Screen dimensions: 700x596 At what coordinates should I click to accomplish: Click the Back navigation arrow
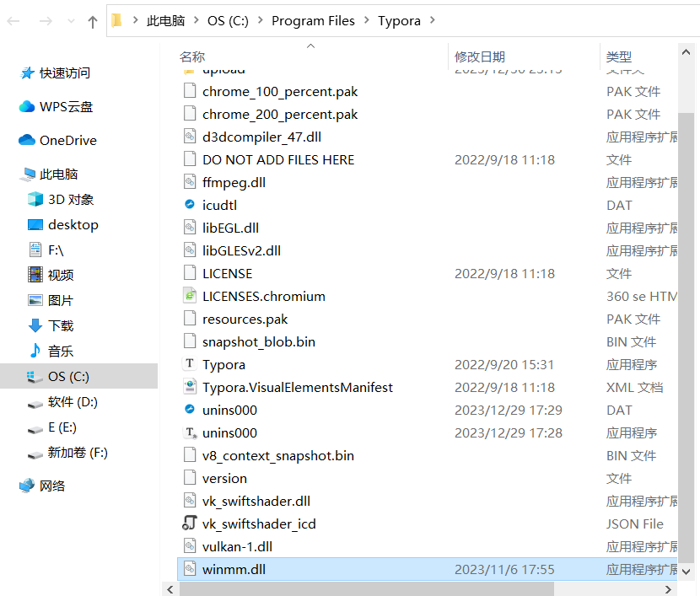[x=13, y=21]
